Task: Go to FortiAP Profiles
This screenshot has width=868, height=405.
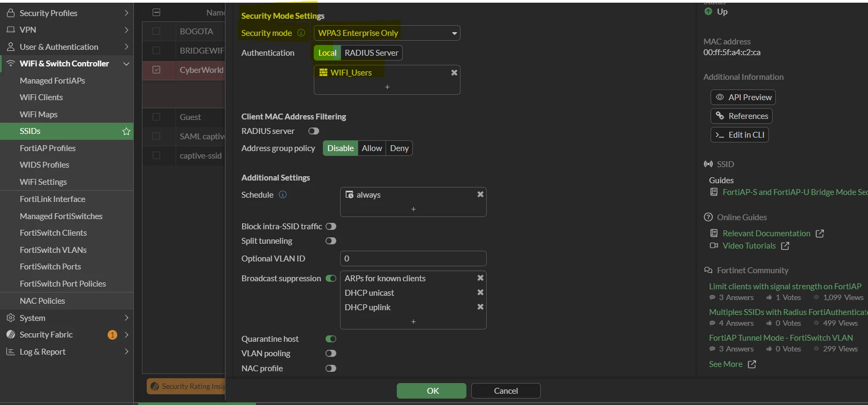Action: click(x=48, y=148)
